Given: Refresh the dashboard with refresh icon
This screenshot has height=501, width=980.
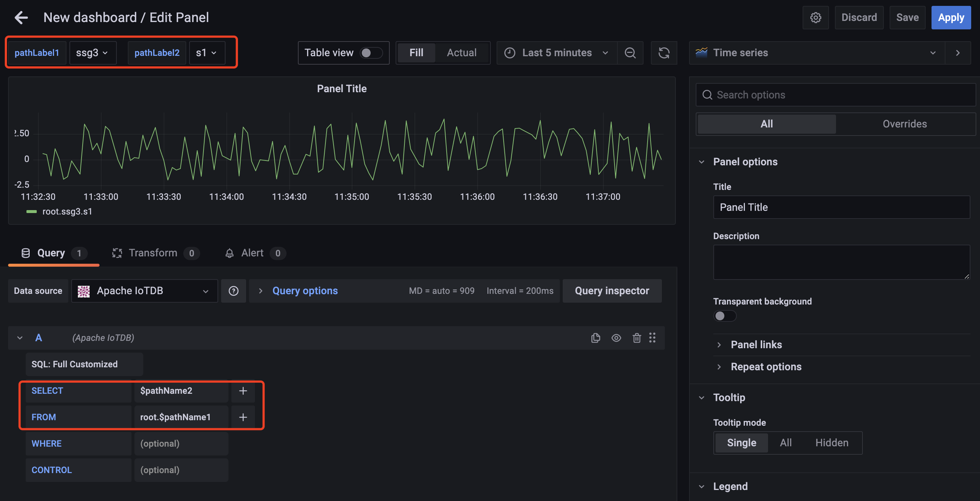Looking at the screenshot, I should click(x=664, y=53).
